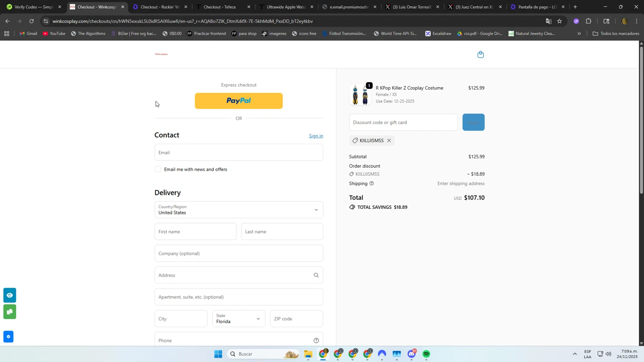Remove the KIILLIISMSS discount code tag

(x=389, y=141)
